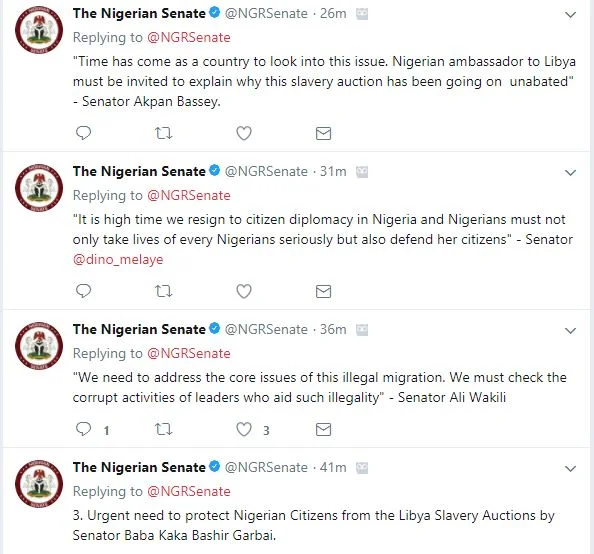Screen dimensions: 594x554
Task: Expand the options menu of the 31m tweet
Action: tap(570, 173)
